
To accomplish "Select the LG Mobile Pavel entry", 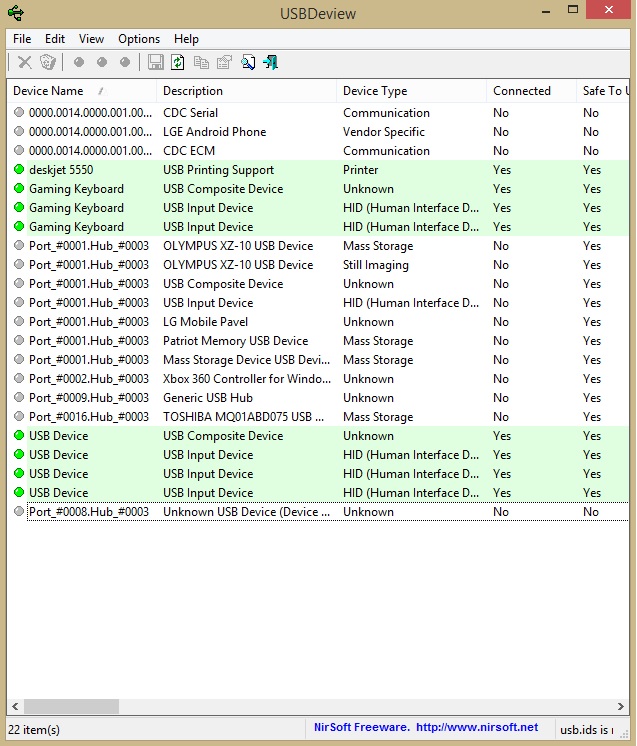I will pos(206,322).
